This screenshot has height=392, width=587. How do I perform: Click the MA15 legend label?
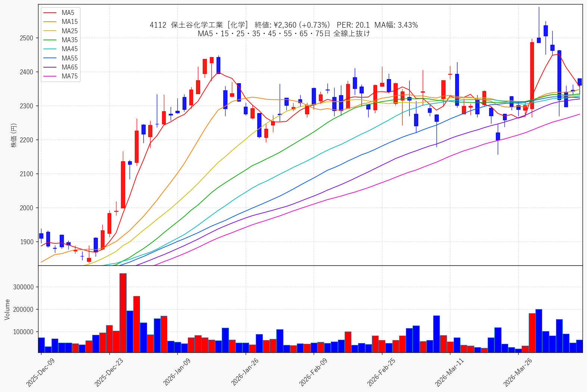pos(69,22)
